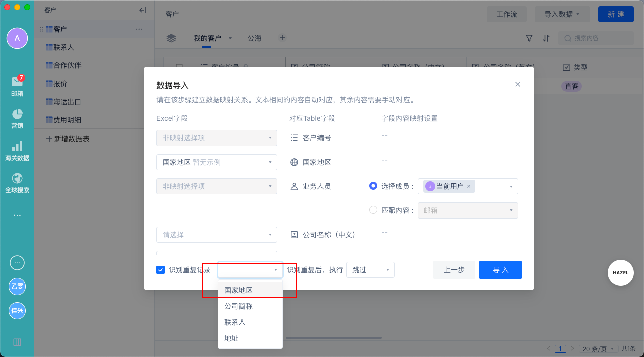The height and width of the screenshot is (357, 644).
Task: Select the 乙雯 account avatar
Action: (17, 287)
